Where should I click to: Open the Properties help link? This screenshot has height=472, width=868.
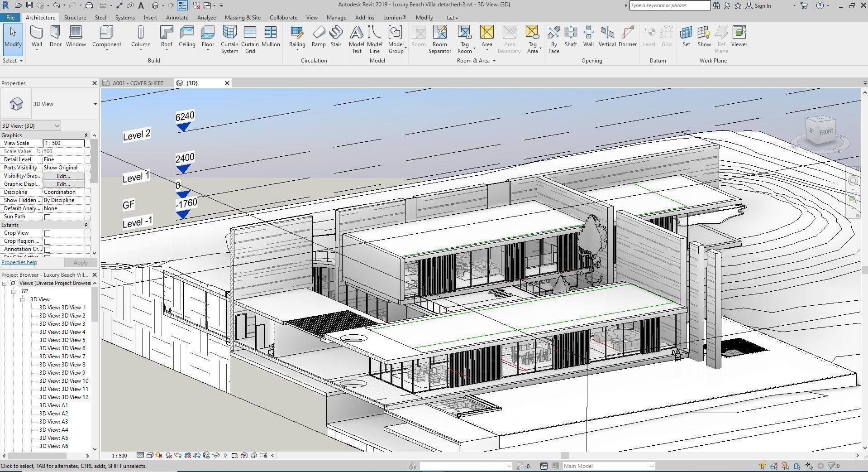[x=19, y=262]
